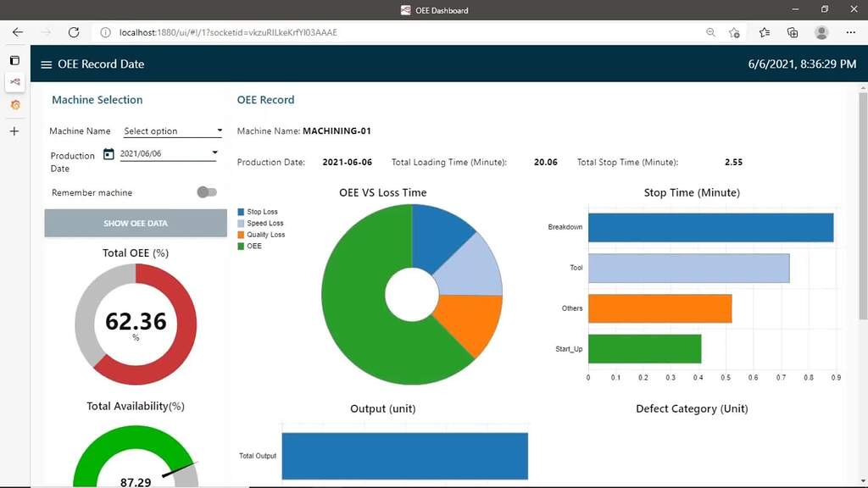This screenshot has height=488, width=868.
Task: Click the page zoom magnifier icon
Action: tap(710, 32)
